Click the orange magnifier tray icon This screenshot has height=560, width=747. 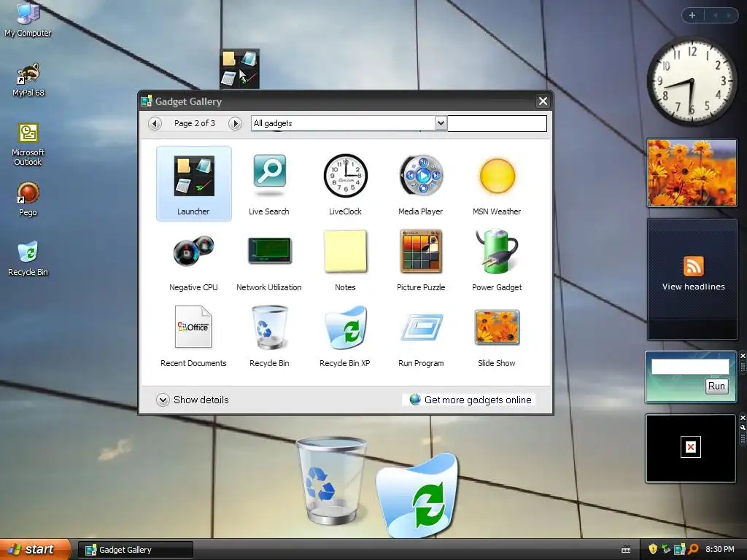pyautogui.click(x=693, y=550)
